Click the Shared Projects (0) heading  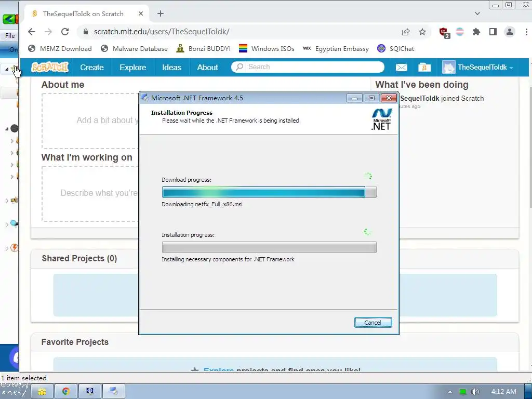click(x=79, y=259)
